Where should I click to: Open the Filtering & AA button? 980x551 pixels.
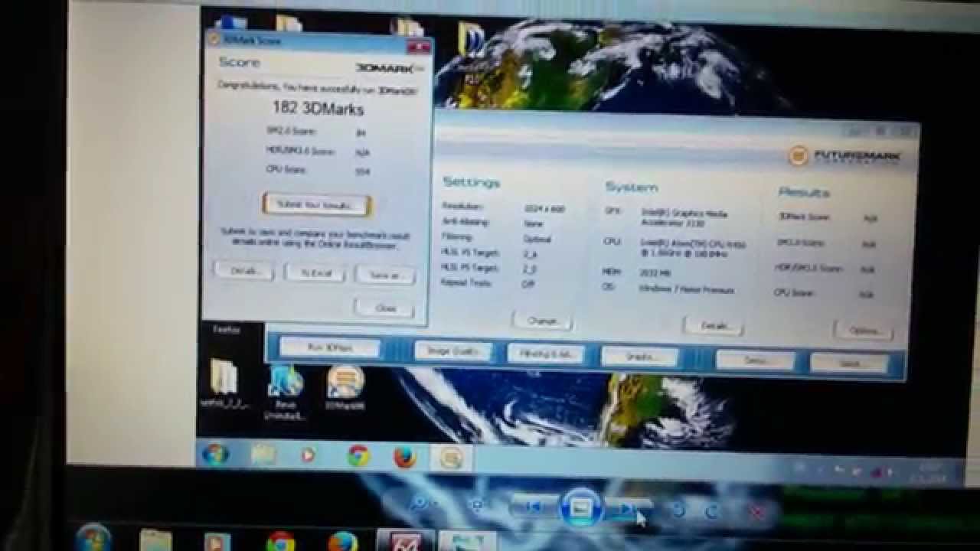tap(546, 354)
